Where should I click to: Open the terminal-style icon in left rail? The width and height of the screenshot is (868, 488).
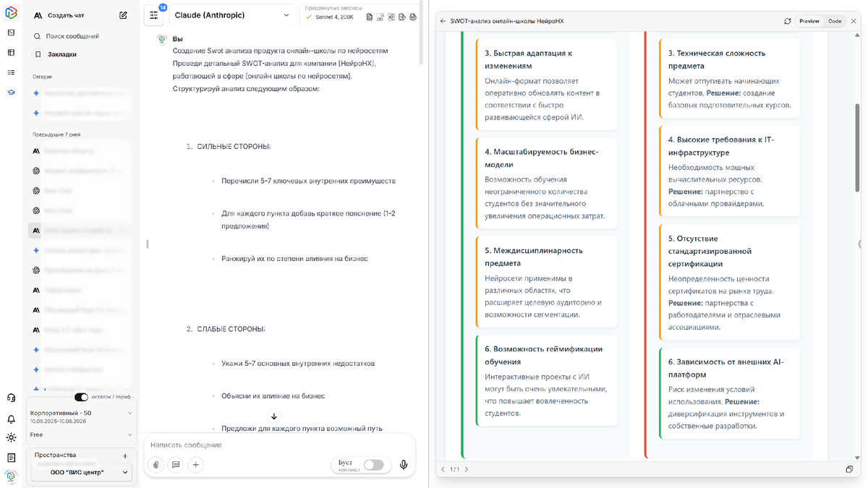pos(11,33)
